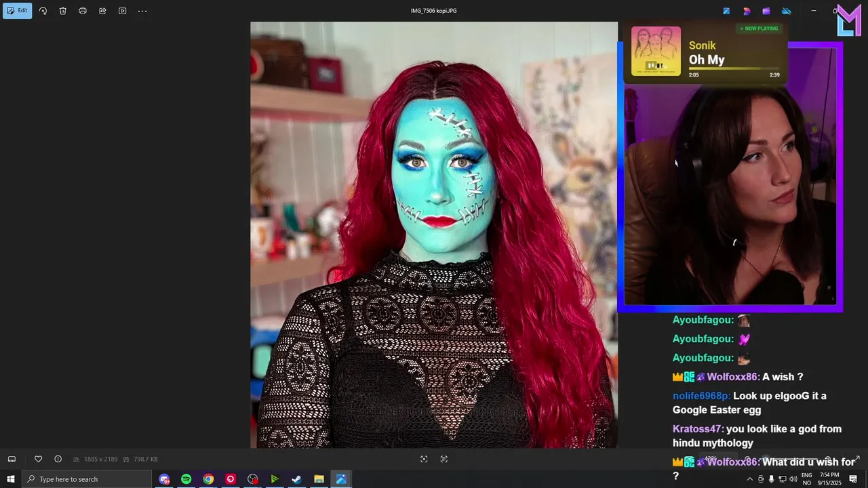Open Steam from the taskbar
The width and height of the screenshot is (868, 488).
pyautogui.click(x=296, y=479)
